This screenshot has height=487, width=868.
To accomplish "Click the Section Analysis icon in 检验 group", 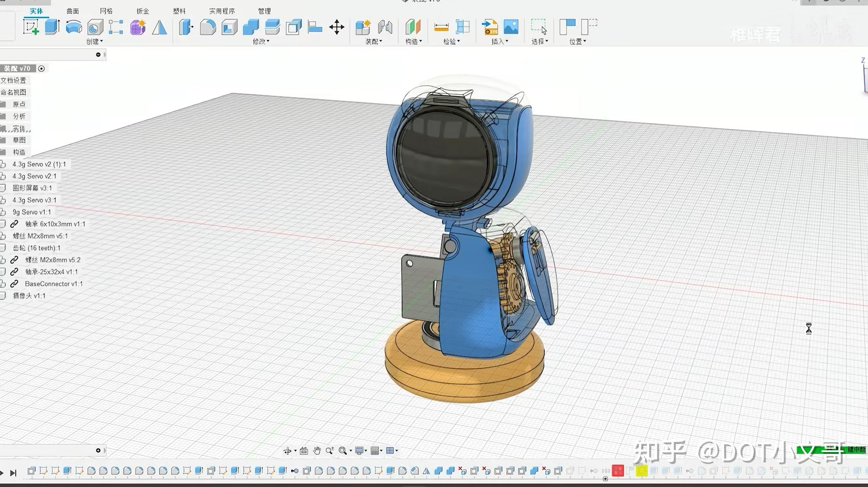I will pos(463,27).
